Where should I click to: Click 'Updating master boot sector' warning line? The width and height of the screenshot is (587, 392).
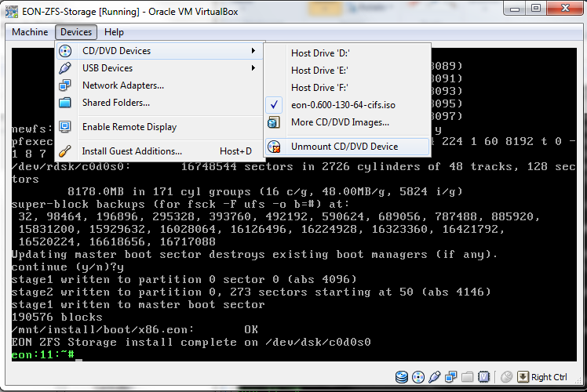tap(254, 254)
